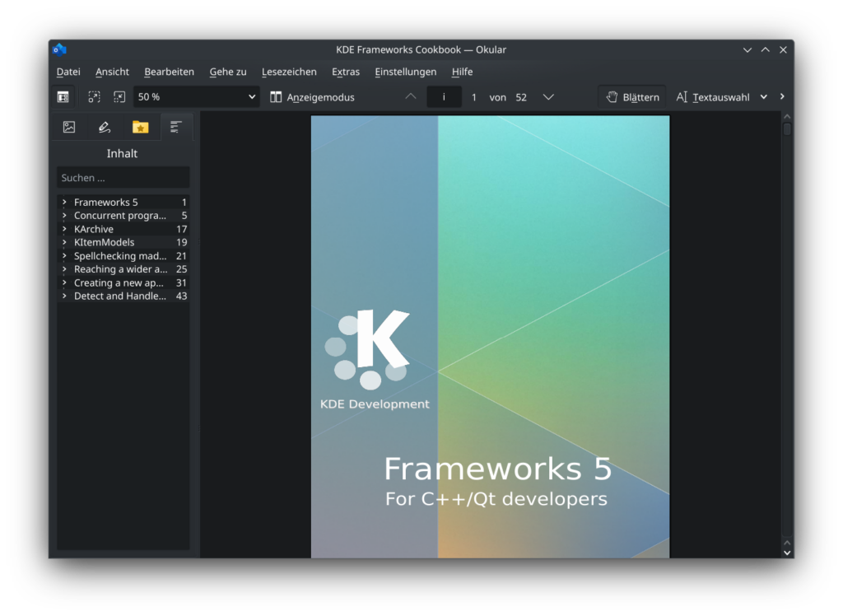
Task: Open the 50 % zoom dropdown
Action: click(196, 97)
